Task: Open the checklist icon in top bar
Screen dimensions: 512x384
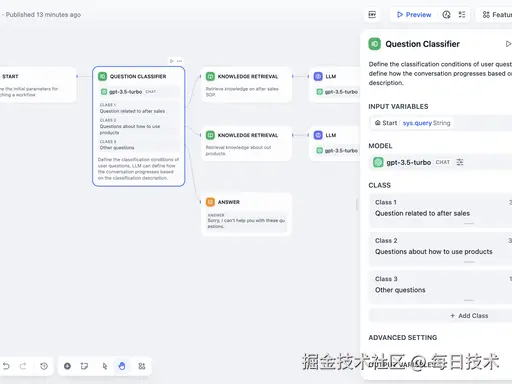Action: click(x=462, y=15)
